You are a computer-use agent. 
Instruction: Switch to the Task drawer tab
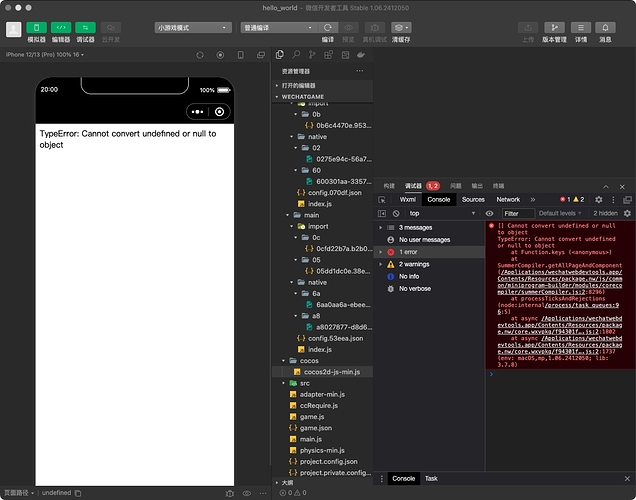click(x=431, y=479)
